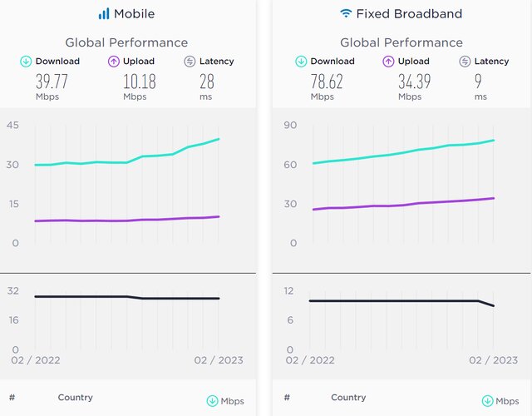Click the Mobile upload arrow icon
Viewport: 532px width, 416px height.
pos(114,61)
